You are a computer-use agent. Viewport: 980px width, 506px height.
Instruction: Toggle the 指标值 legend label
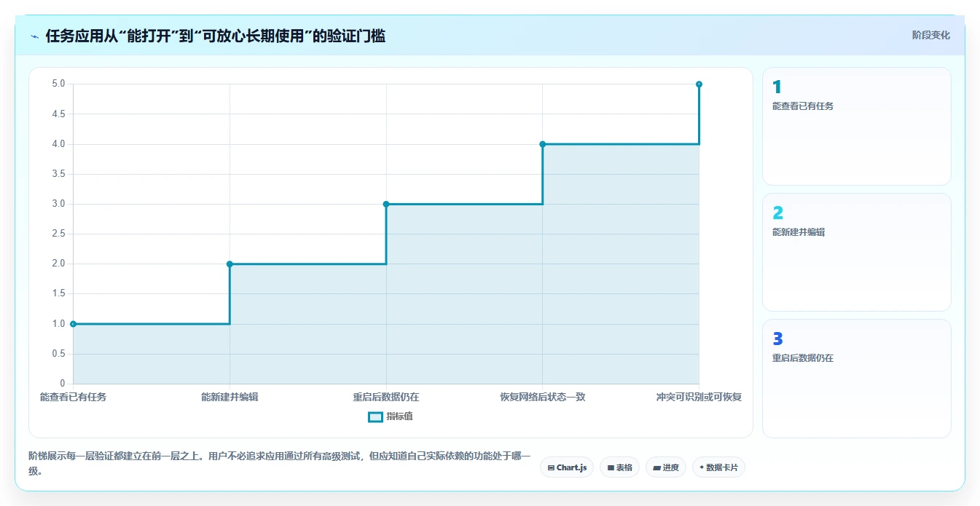click(399, 417)
